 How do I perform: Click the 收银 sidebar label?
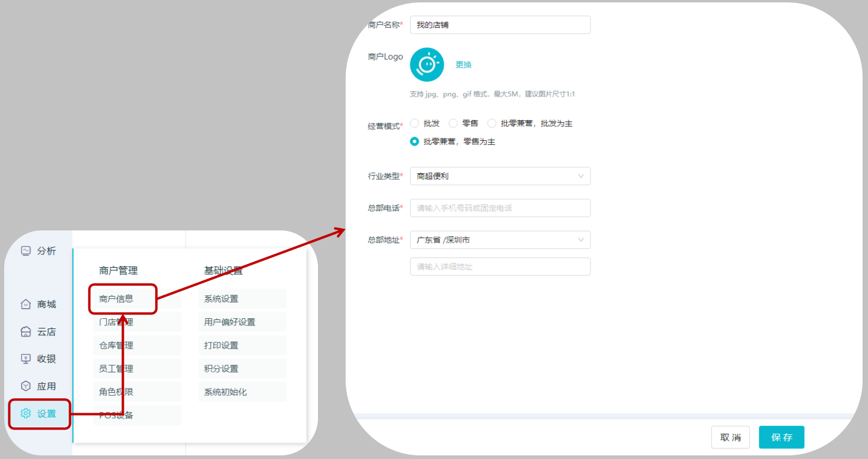46,359
